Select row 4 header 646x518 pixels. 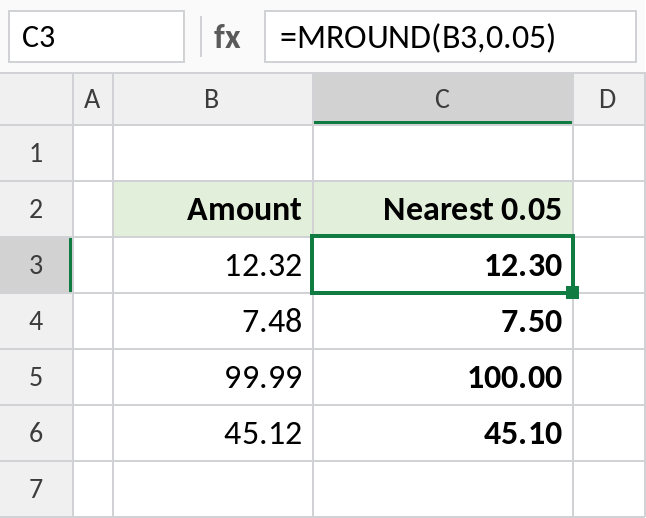pyautogui.click(x=36, y=321)
